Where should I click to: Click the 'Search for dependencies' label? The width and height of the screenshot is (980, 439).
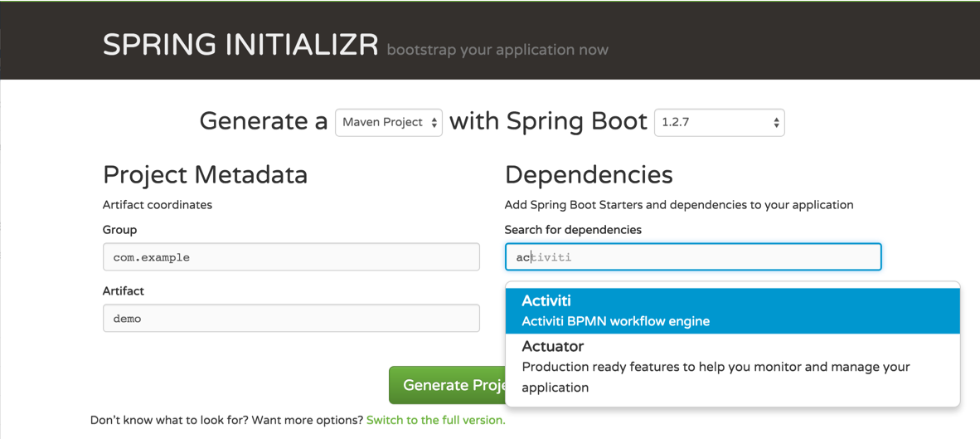click(573, 230)
